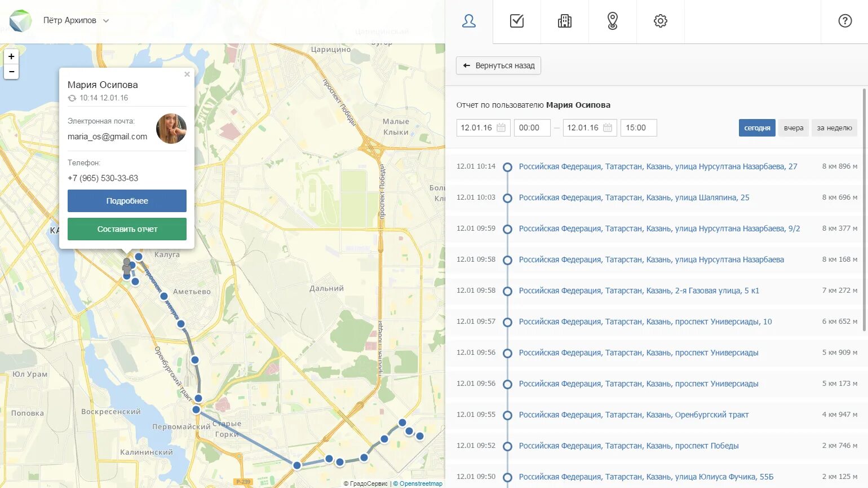Click timeline marker for 12.01 10:14

click(507, 167)
